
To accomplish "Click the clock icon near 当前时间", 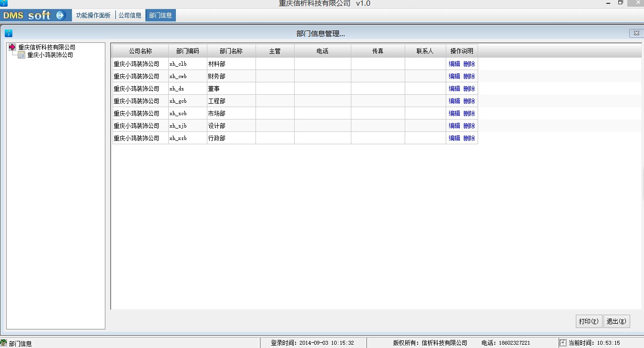I will coord(563,343).
